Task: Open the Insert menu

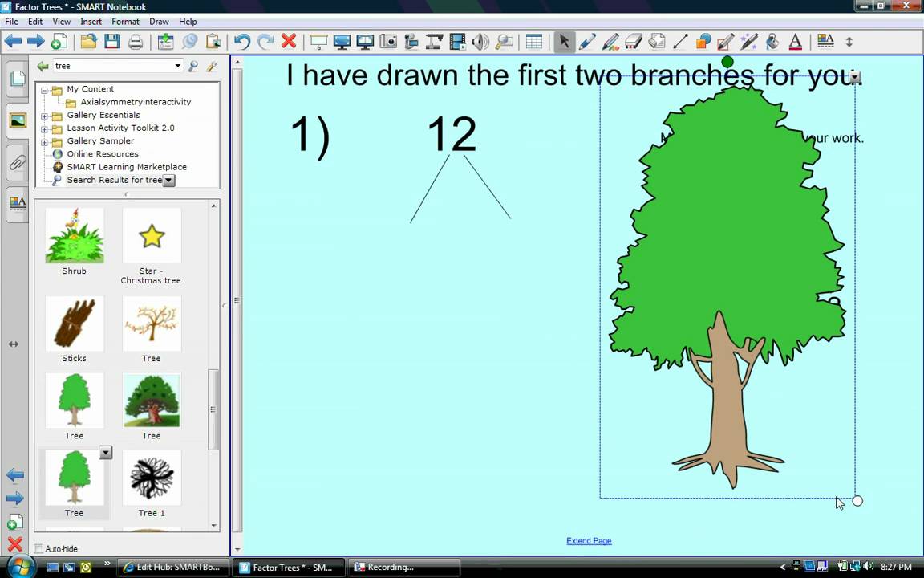Action: [91, 21]
